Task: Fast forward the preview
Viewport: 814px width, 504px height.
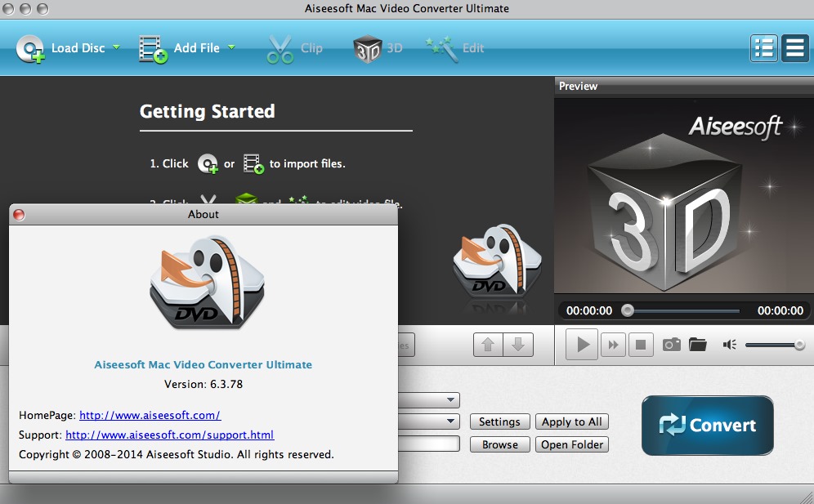Action: [613, 345]
